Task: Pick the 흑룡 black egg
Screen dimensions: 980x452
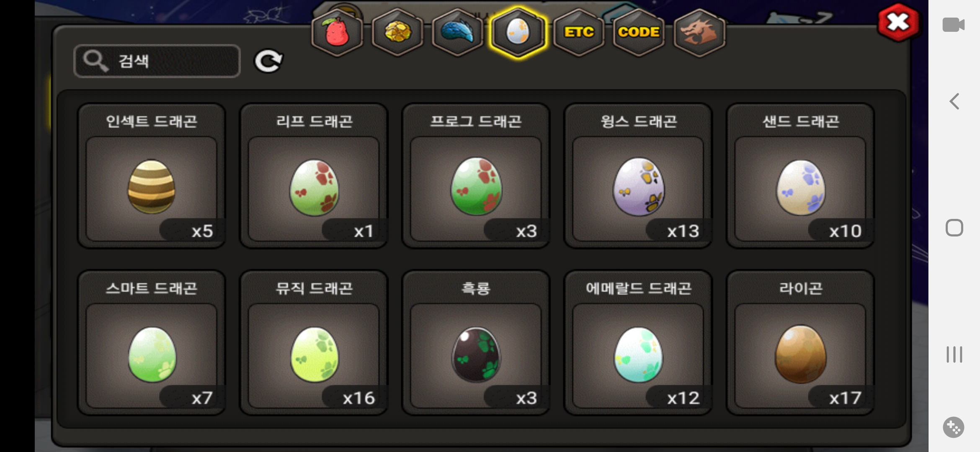Action: point(476,343)
